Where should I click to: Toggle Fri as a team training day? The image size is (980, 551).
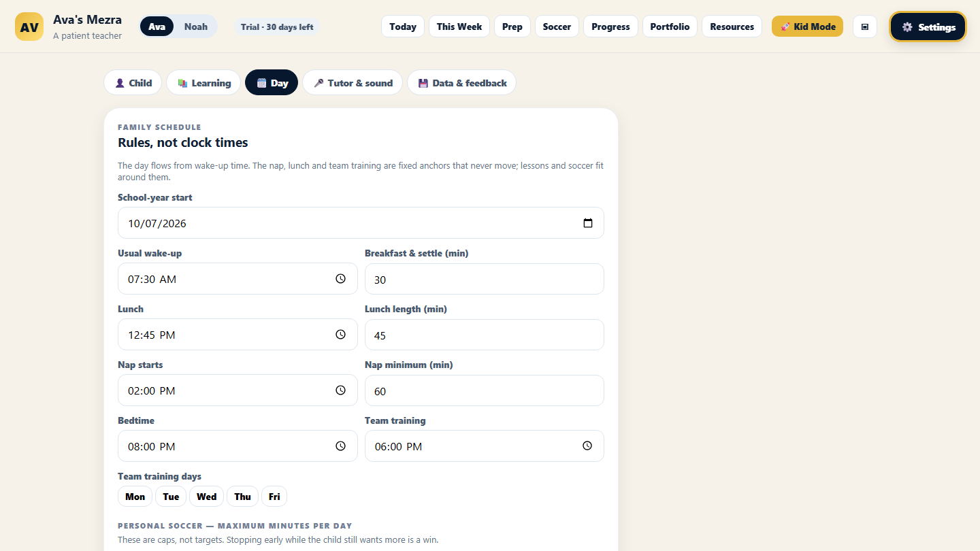[274, 497]
